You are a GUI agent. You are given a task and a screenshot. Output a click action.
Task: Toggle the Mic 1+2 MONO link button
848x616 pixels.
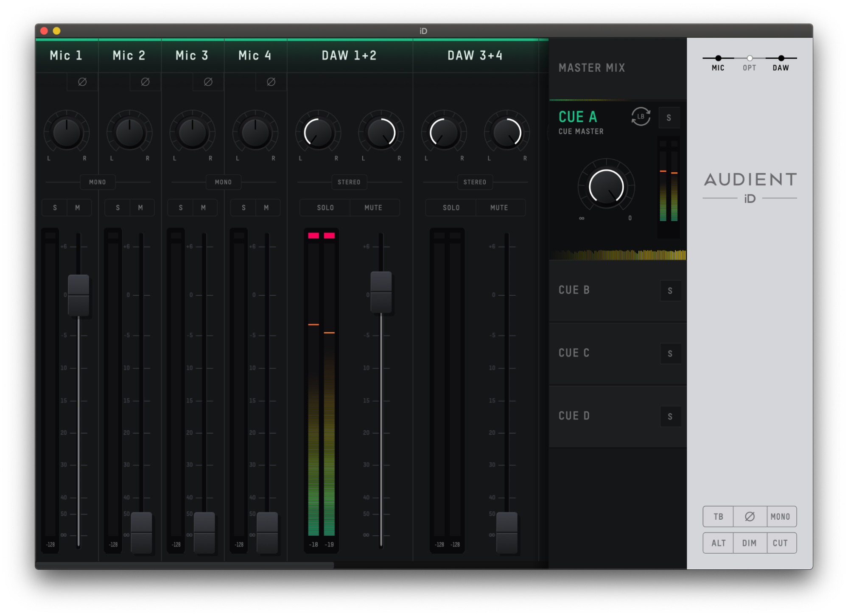click(x=98, y=182)
